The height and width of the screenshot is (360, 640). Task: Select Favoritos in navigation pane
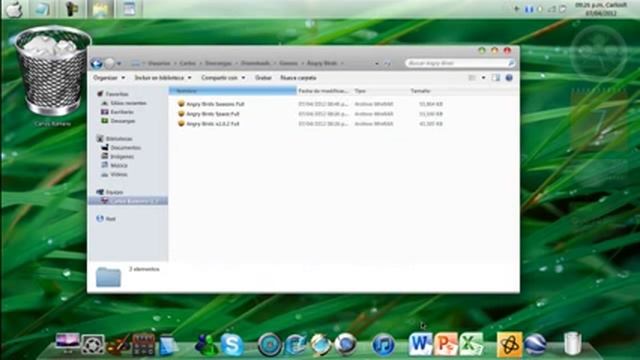(x=117, y=94)
